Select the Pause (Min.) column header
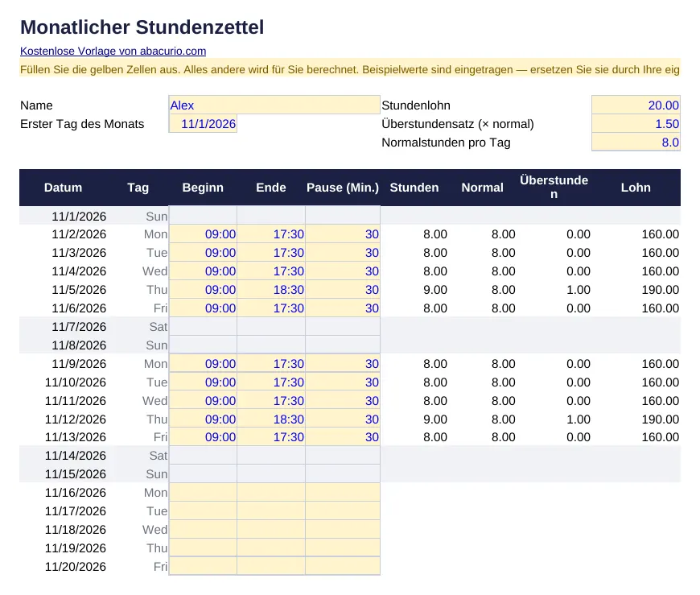Screen dimensions: 700x595 click(x=343, y=188)
